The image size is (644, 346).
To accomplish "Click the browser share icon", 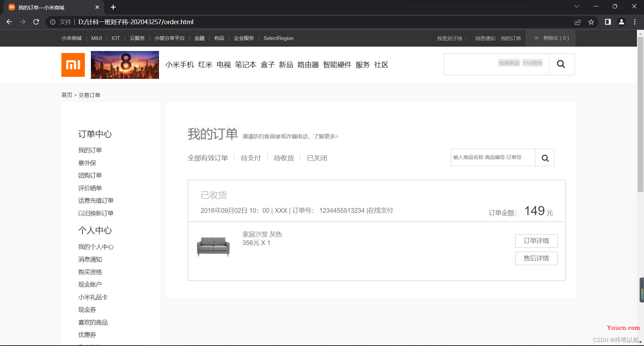I will [x=578, y=22].
